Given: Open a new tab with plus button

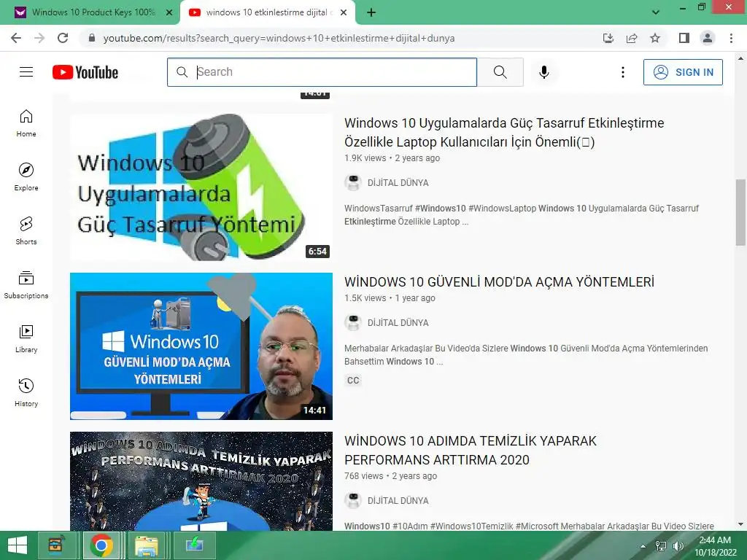Looking at the screenshot, I should click(x=371, y=12).
